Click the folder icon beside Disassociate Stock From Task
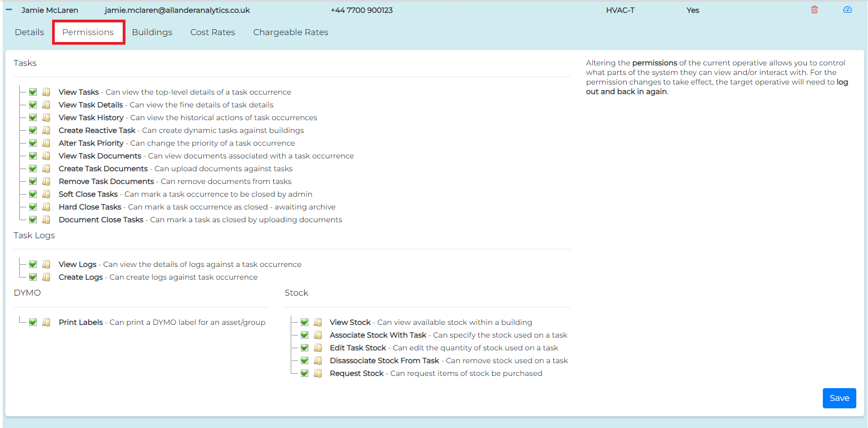This screenshot has height=428, width=868. [318, 360]
